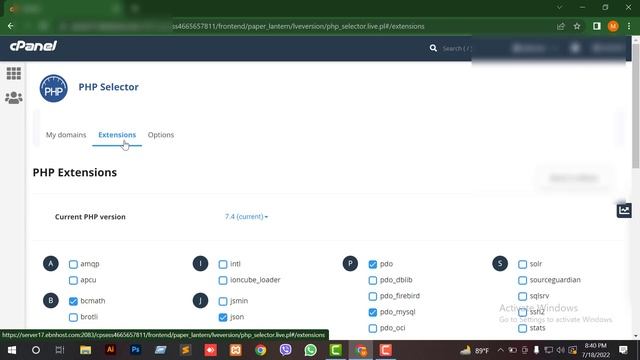Uncheck the json extension
The image size is (640, 360).
coord(223,317)
